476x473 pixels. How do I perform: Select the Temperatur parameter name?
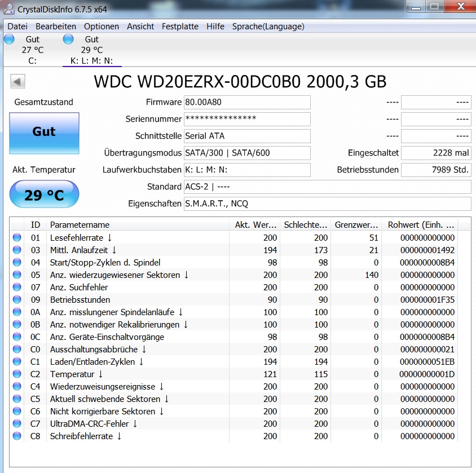pos(76,374)
